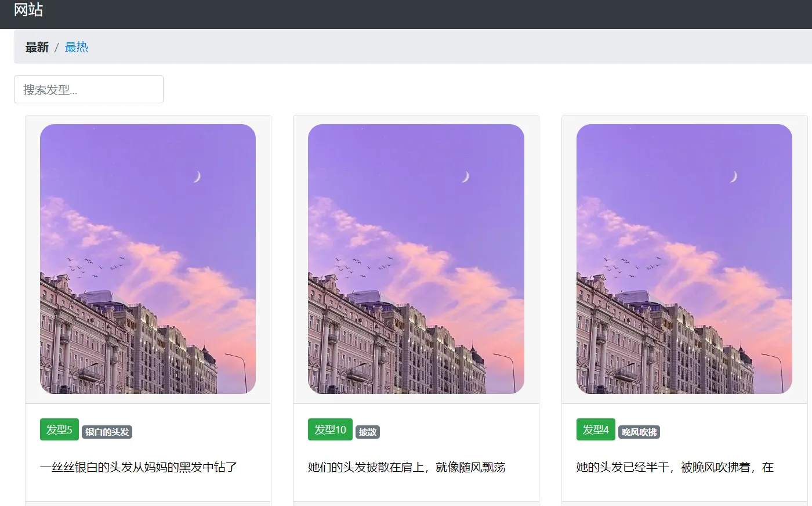
Task: Switch to the 最热 sorting tab
Action: [x=76, y=47]
